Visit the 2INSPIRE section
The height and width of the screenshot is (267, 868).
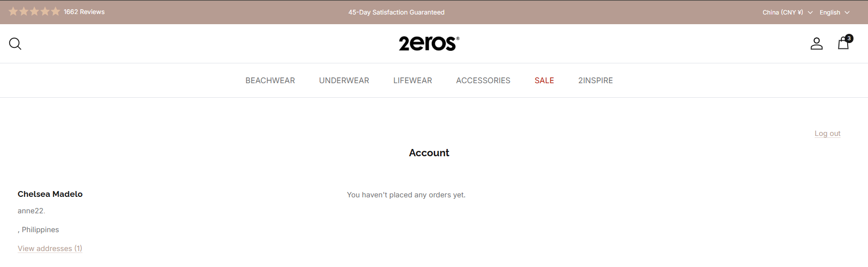tap(595, 81)
